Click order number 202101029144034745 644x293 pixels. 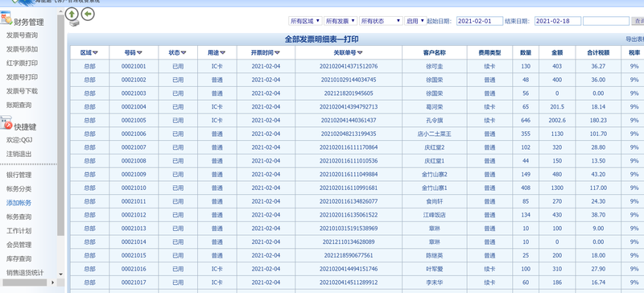click(x=349, y=80)
